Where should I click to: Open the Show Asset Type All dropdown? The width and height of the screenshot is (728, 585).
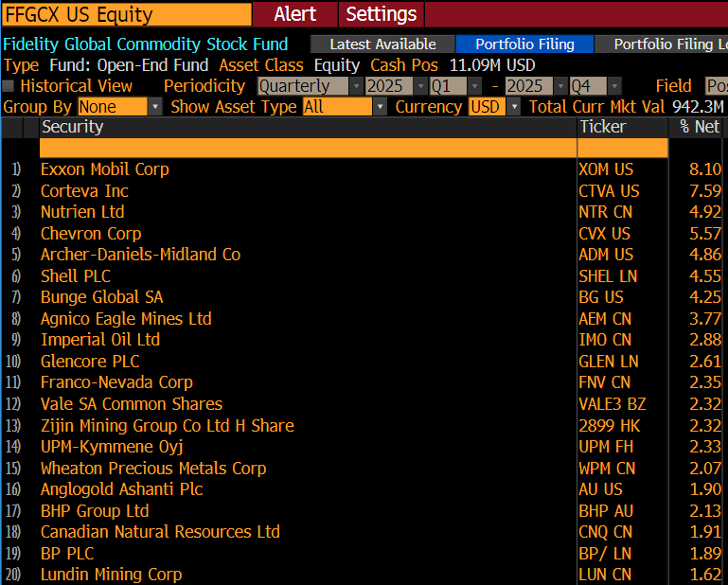click(345, 107)
